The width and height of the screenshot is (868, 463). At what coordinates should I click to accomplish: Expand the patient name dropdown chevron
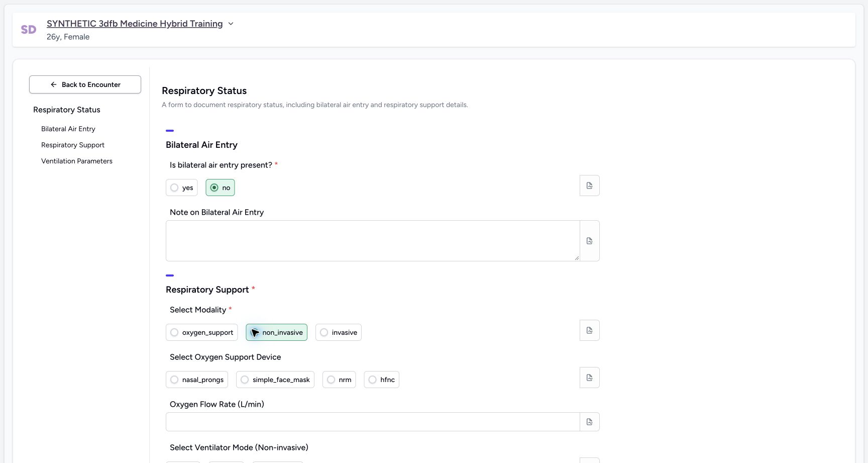(x=231, y=24)
